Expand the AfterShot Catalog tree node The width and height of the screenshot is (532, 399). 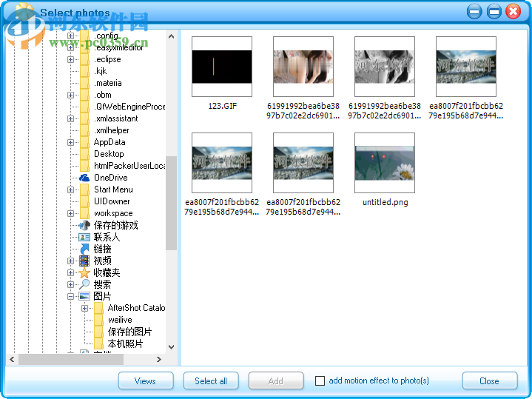84,309
